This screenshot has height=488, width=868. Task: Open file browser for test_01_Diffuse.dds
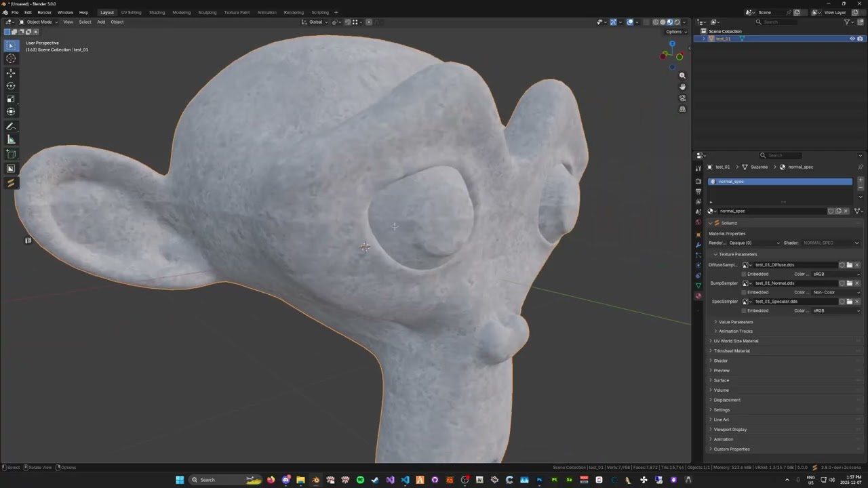coord(849,265)
